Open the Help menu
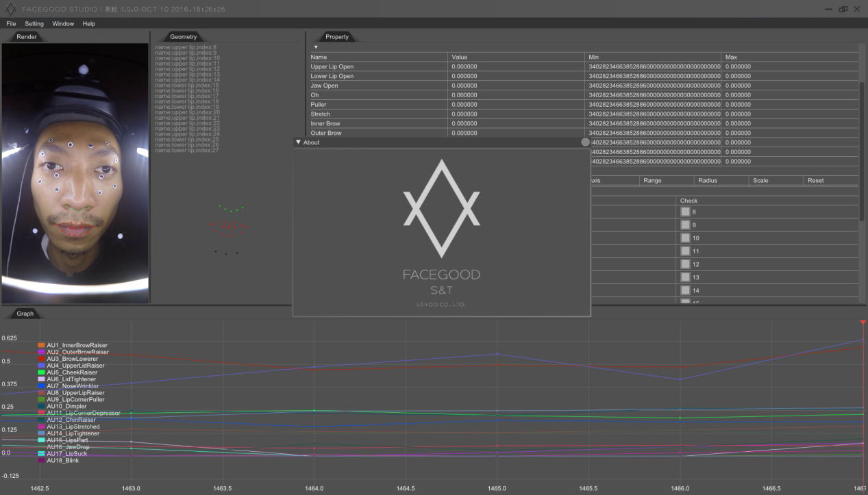Image resolution: width=868 pixels, height=495 pixels. pyautogui.click(x=89, y=24)
